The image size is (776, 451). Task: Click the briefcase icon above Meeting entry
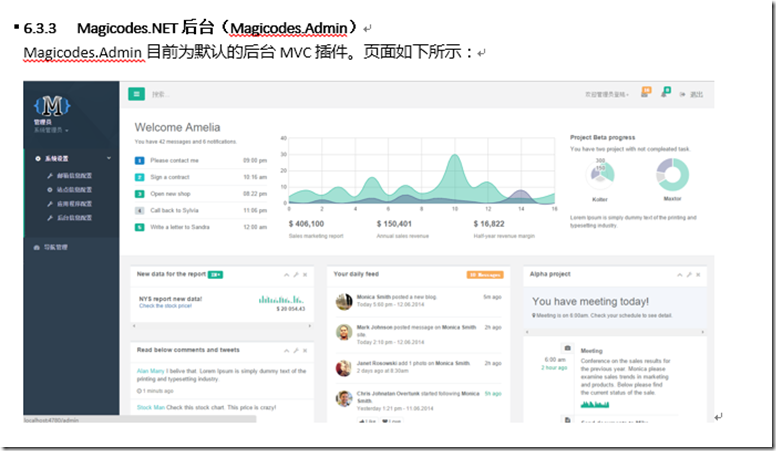pos(568,348)
